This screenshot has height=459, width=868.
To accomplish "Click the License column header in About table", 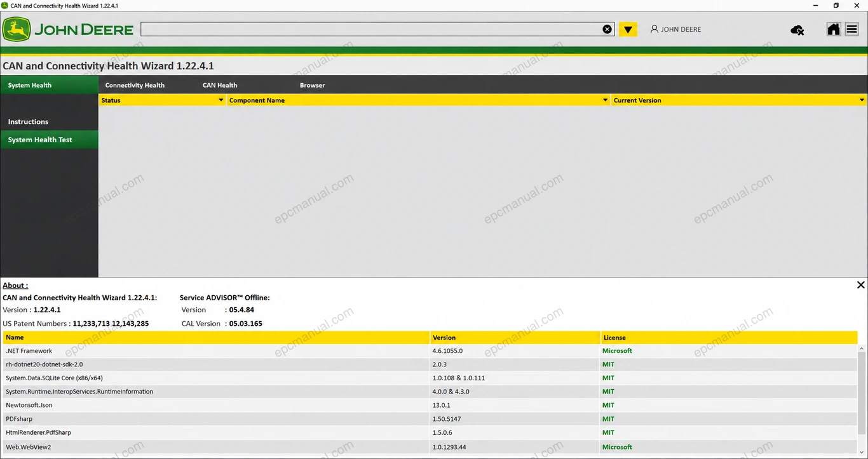I will point(729,338).
